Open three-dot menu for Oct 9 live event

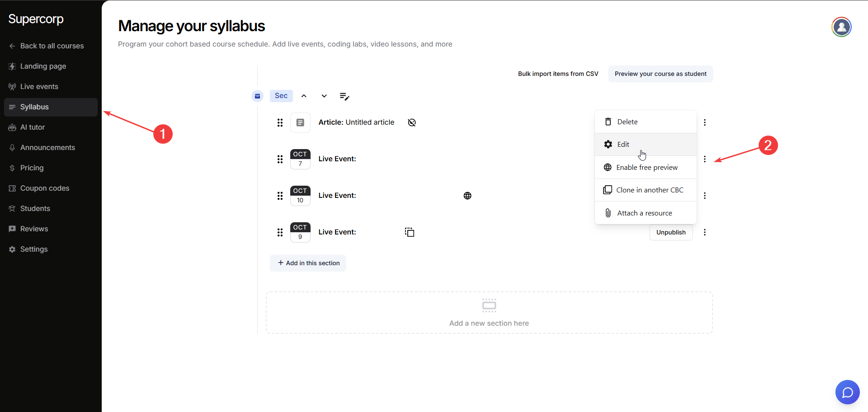(x=704, y=232)
